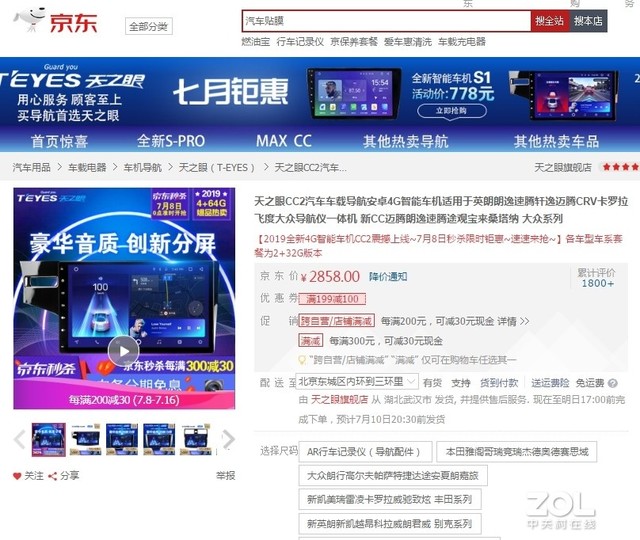Click 货到付款 payment option text
The height and width of the screenshot is (540, 640).
tap(499, 383)
